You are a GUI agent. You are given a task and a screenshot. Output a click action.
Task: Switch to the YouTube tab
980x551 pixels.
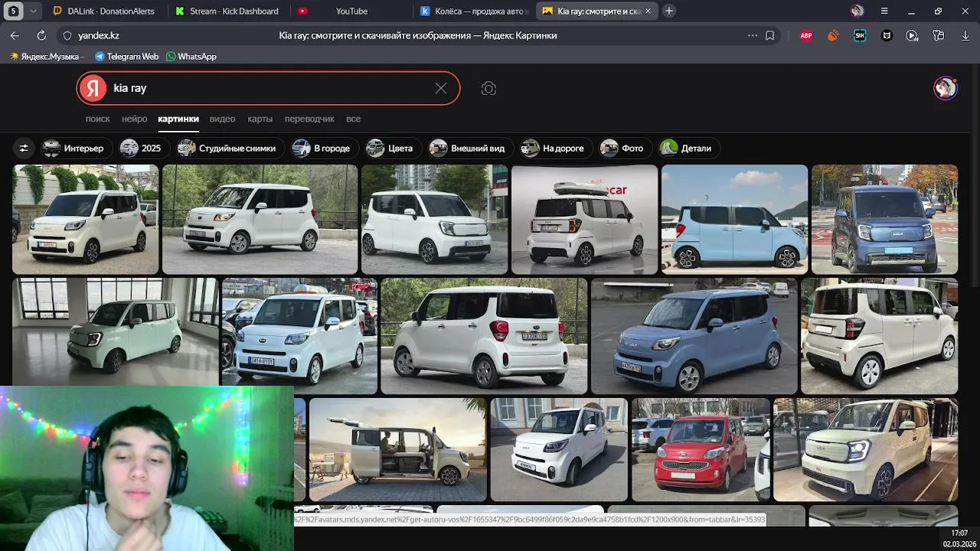[351, 11]
